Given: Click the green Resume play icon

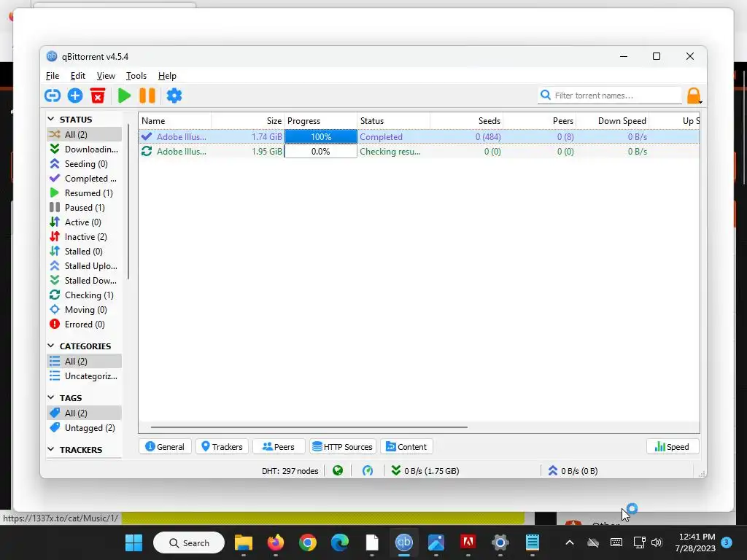Looking at the screenshot, I should click(x=124, y=96).
